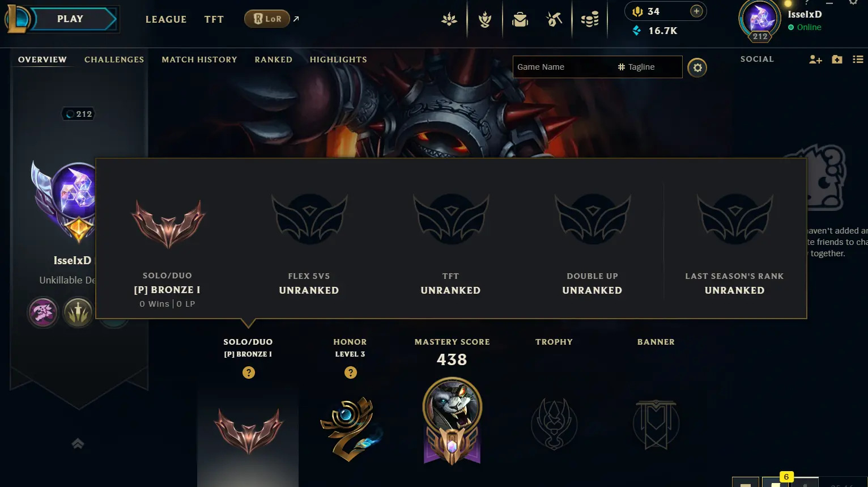Image resolution: width=868 pixels, height=487 pixels.
Task: Open the friends list view options icon
Action: coord(858,60)
